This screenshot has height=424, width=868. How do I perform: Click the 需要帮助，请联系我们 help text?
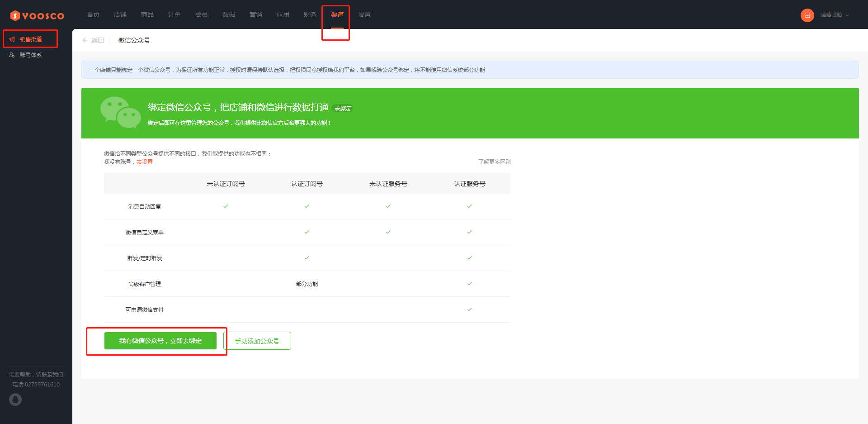(36, 375)
